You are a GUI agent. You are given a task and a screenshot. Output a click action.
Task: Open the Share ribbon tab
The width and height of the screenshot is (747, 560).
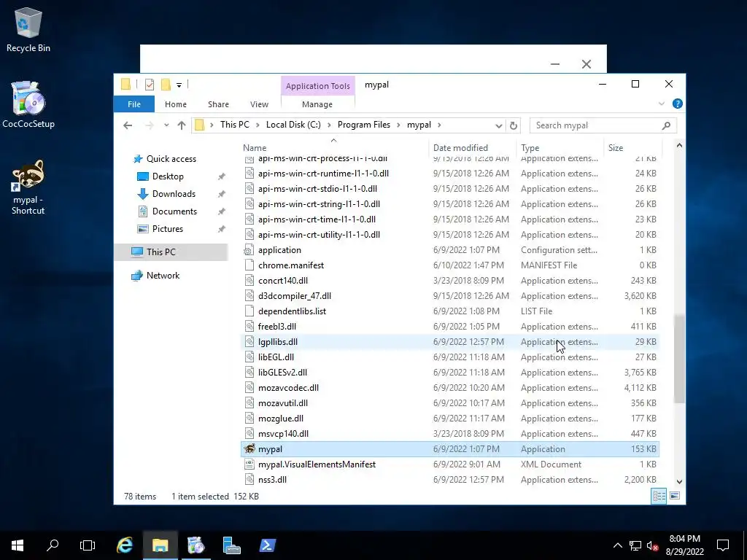point(218,104)
